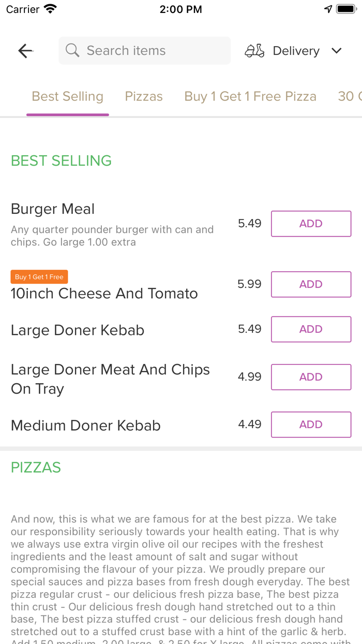Open the Delivery options dropdown

click(x=296, y=50)
